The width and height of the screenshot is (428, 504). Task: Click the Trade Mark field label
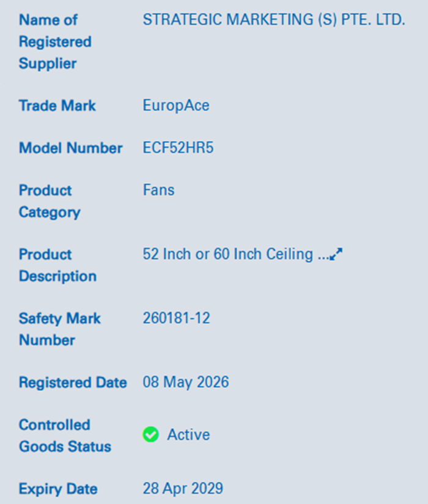(57, 106)
